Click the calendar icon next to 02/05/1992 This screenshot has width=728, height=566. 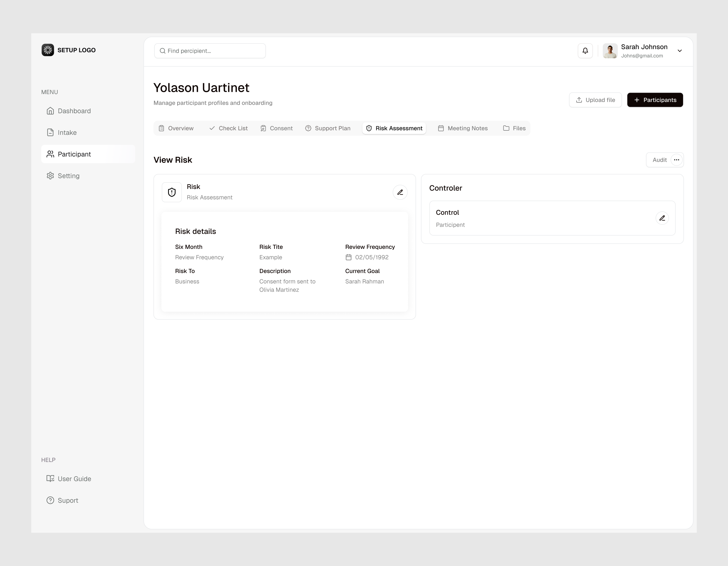(348, 257)
